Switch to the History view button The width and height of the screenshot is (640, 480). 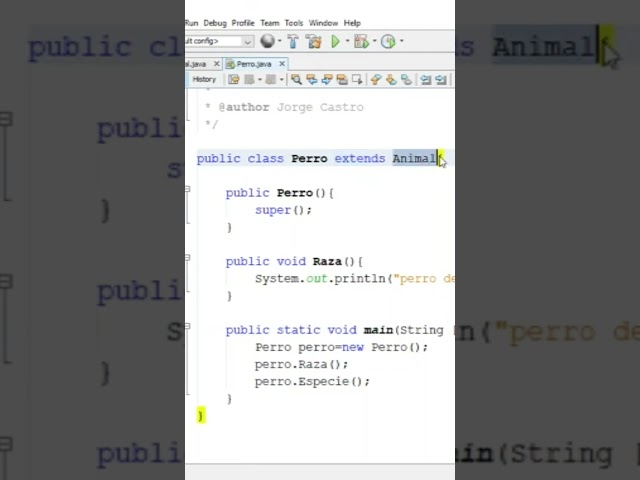pyautogui.click(x=204, y=80)
